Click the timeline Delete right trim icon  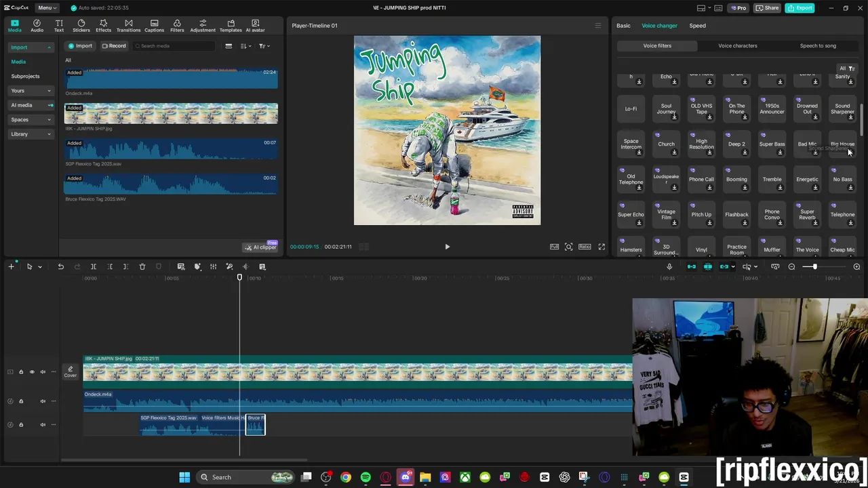click(x=126, y=266)
